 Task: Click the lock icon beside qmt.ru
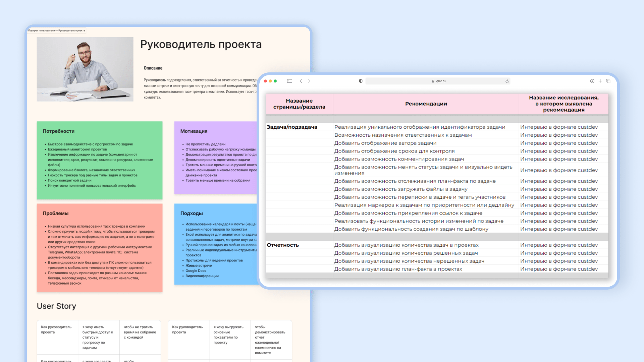pos(433,81)
